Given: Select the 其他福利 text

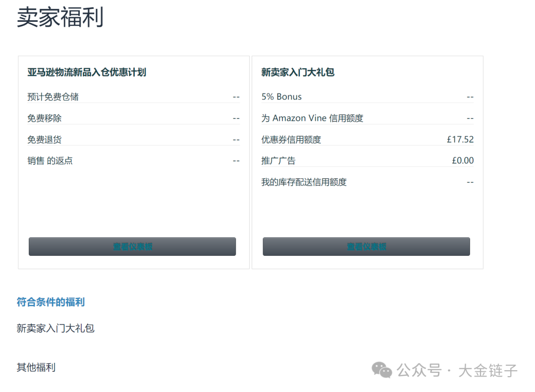Looking at the screenshot, I should (36, 367).
